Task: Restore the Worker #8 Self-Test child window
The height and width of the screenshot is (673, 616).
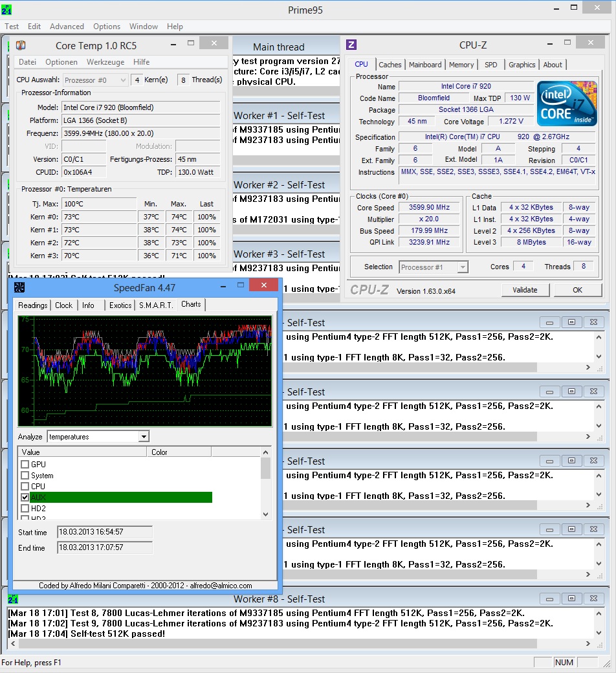Action: coord(571,599)
